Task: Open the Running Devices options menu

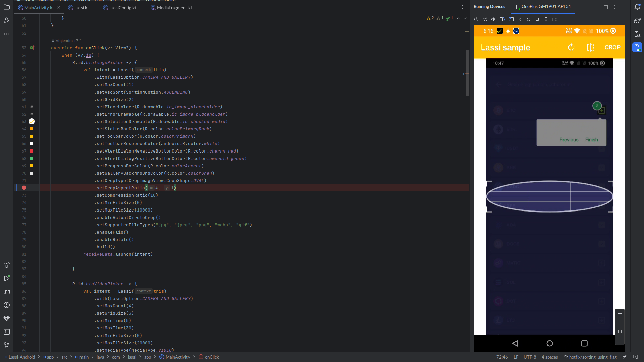Action: pos(614,7)
